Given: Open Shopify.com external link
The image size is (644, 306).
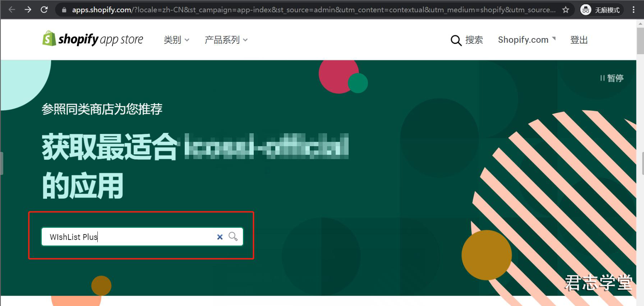Looking at the screenshot, I should click(x=526, y=40).
